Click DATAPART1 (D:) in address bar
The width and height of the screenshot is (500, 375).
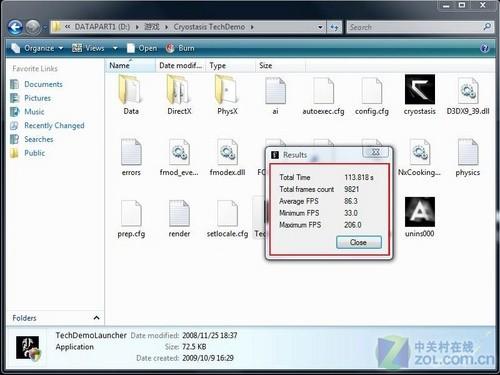point(102,27)
